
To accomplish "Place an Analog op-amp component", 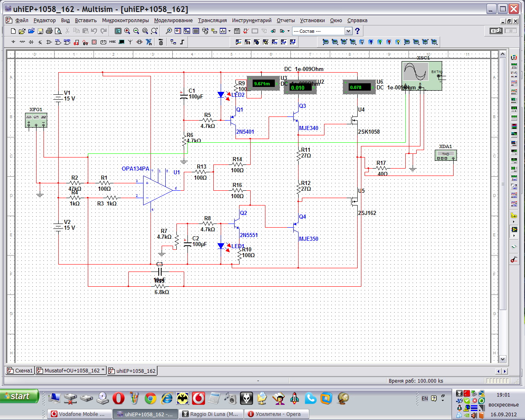I will [x=49, y=42].
